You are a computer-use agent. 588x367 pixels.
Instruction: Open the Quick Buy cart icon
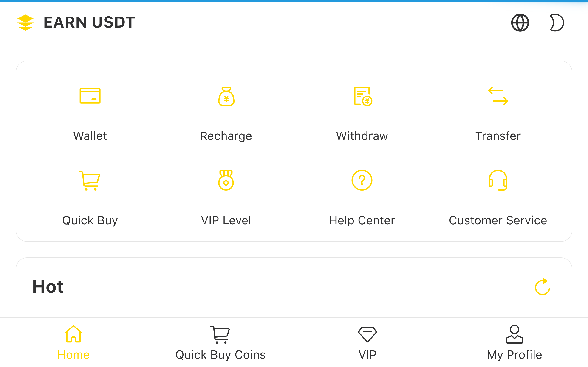tap(90, 181)
